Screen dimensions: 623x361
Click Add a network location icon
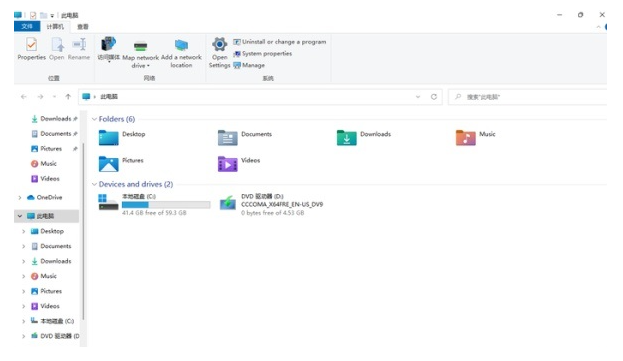(x=181, y=45)
